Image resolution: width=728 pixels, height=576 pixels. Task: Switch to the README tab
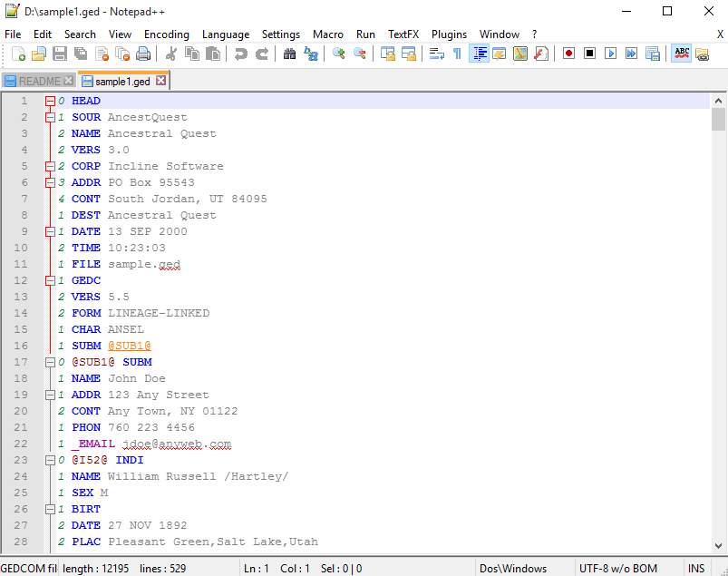pyautogui.click(x=39, y=82)
